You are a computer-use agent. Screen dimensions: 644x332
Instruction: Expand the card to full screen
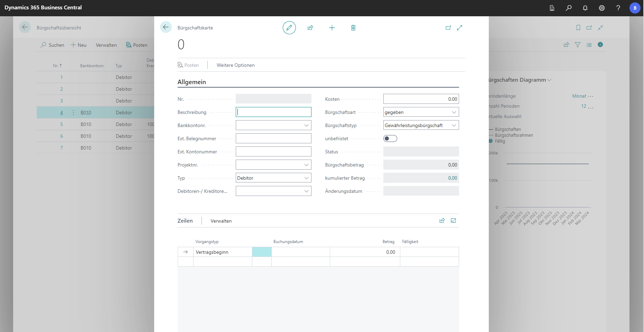coord(459,28)
